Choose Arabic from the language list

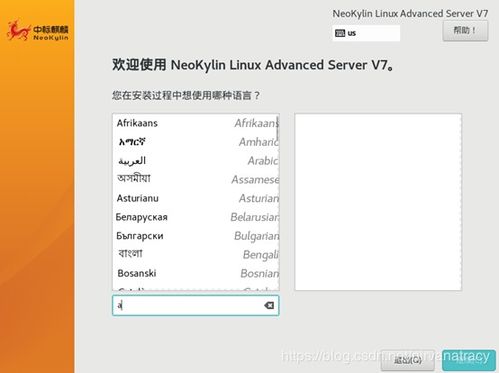(196, 161)
